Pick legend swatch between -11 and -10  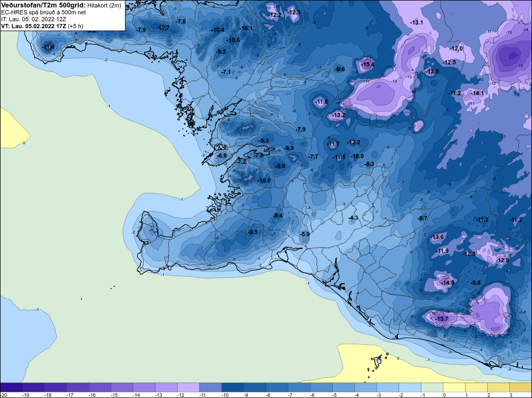[x=210, y=387]
